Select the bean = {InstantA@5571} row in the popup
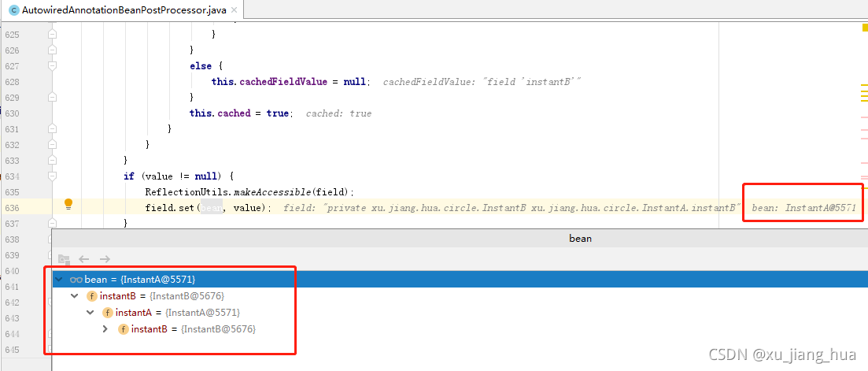 (x=460, y=280)
